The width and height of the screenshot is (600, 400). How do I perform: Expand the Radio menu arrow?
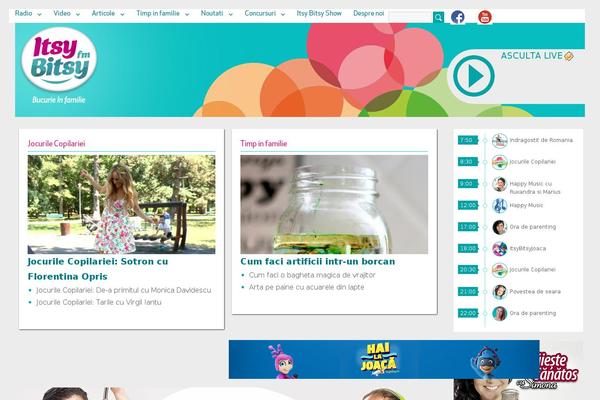39,15
